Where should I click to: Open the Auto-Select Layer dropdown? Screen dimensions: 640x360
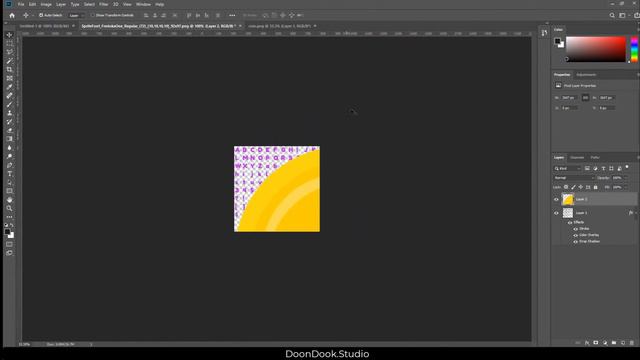click(76, 16)
